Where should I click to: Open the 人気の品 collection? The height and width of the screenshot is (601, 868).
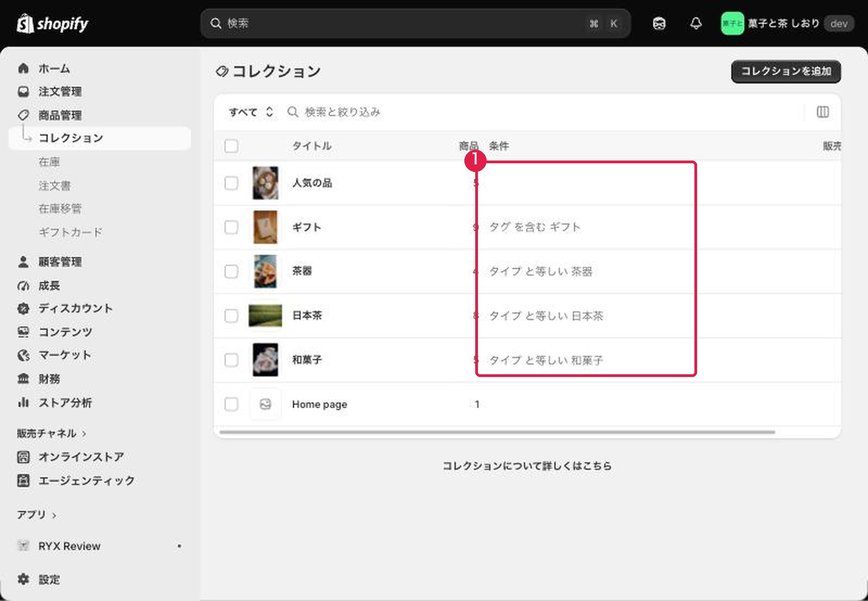point(312,183)
